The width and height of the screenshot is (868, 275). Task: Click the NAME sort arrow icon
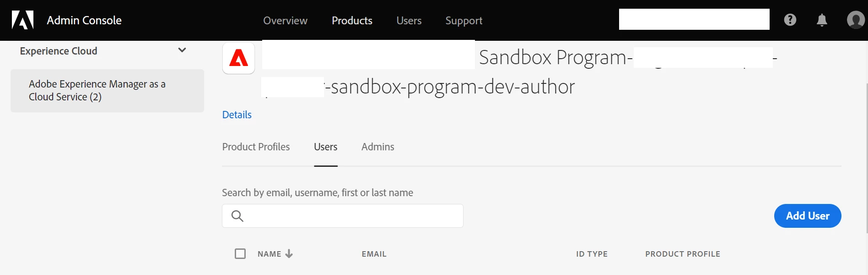click(289, 254)
